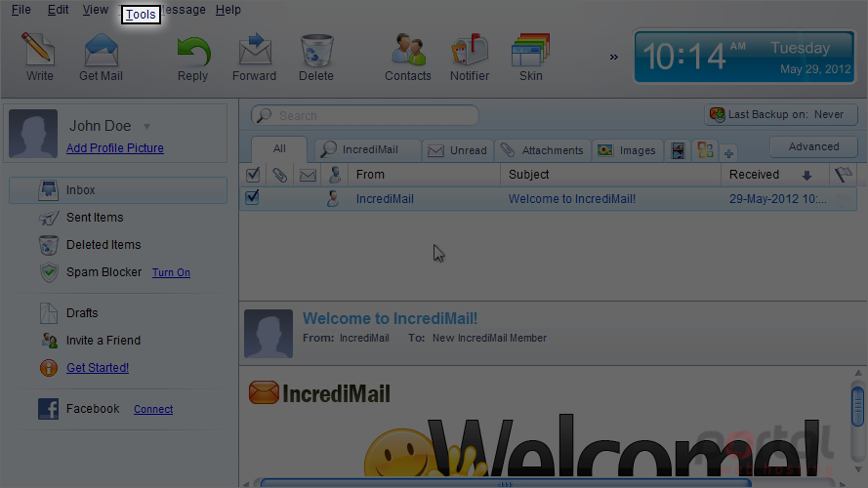Click the preview pane vertical scrollbar thumb

(858, 407)
